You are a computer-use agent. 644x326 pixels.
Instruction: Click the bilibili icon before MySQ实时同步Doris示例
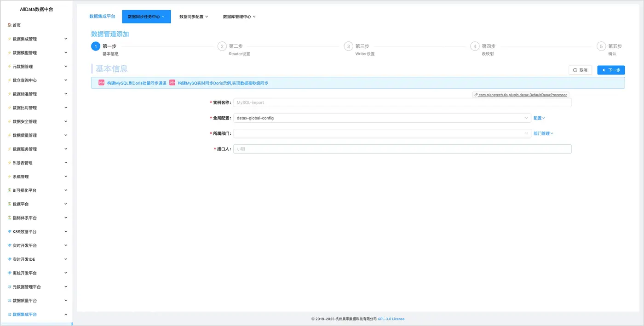tap(172, 83)
